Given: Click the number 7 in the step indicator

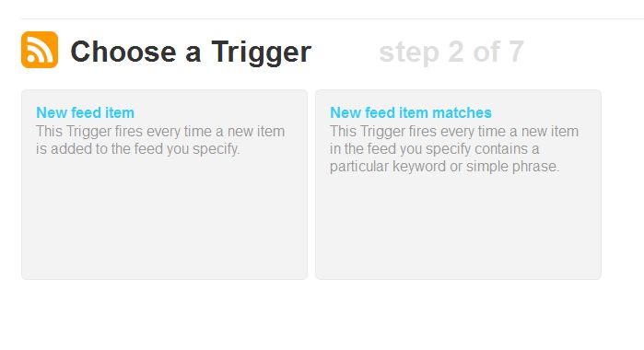Looking at the screenshot, I should tap(516, 52).
